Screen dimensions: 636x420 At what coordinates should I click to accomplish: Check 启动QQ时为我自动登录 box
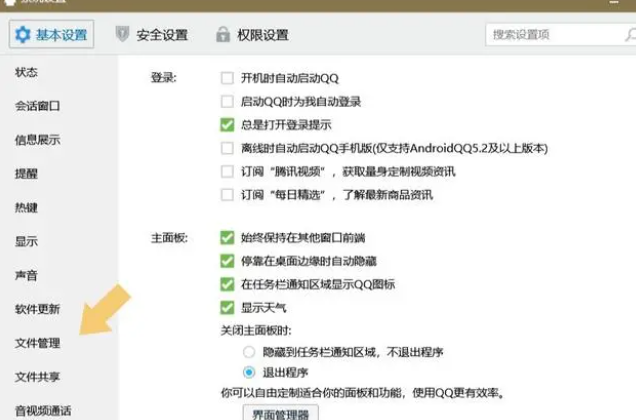click(x=227, y=101)
